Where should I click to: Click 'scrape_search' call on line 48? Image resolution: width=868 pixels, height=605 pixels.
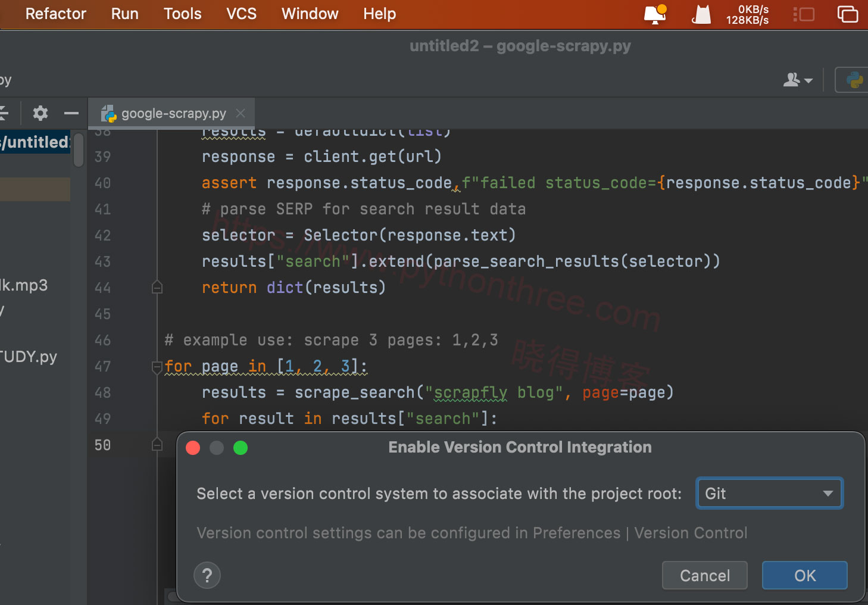355,392
